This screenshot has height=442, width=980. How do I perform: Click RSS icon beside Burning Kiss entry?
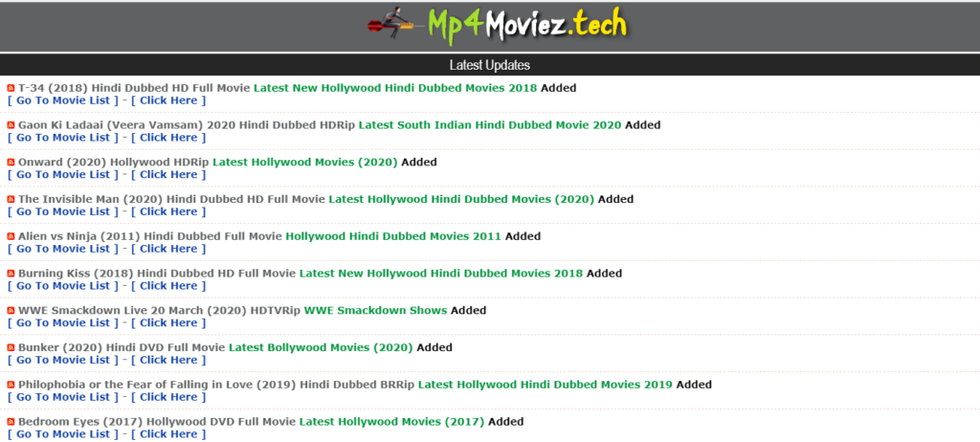[x=11, y=274]
